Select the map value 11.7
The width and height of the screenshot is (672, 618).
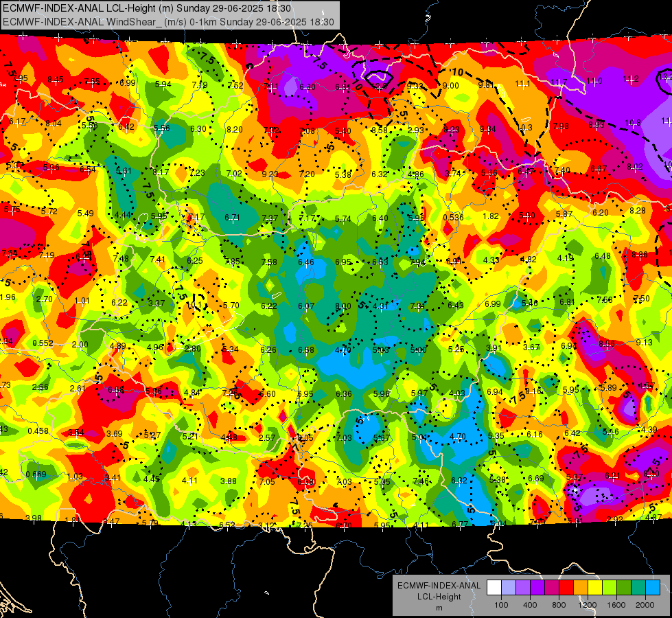tap(559, 82)
